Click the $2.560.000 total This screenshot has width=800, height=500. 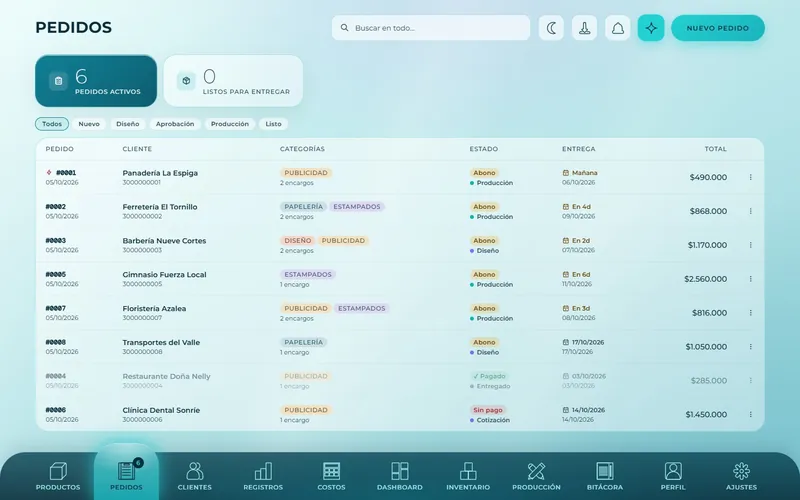tap(706, 279)
